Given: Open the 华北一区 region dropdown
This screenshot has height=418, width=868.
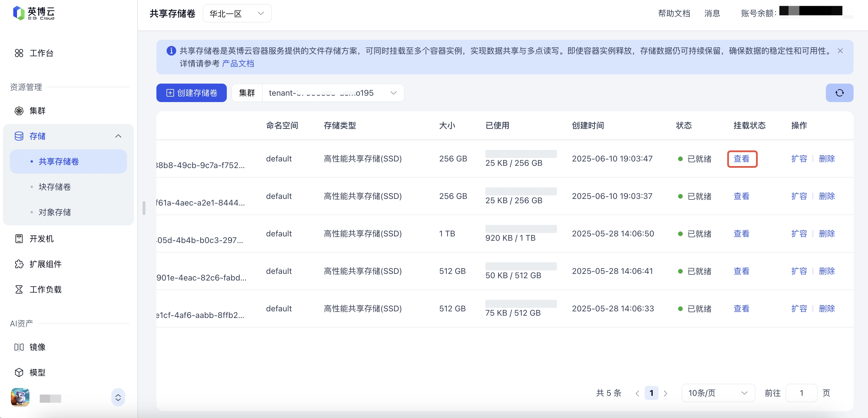Looking at the screenshot, I should pyautogui.click(x=237, y=14).
